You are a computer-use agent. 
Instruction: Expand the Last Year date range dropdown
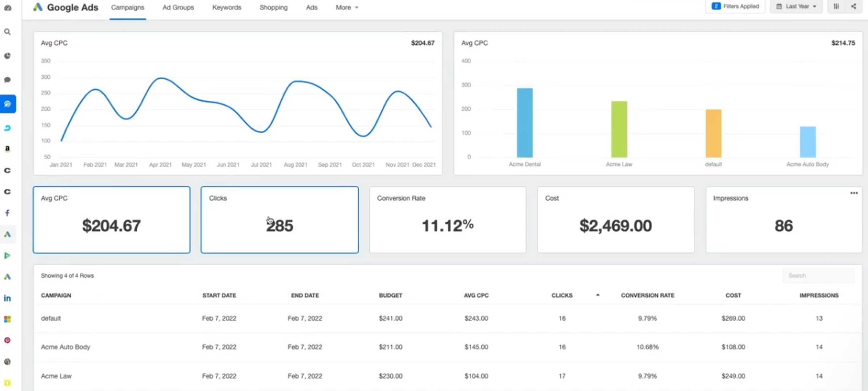pyautogui.click(x=796, y=7)
